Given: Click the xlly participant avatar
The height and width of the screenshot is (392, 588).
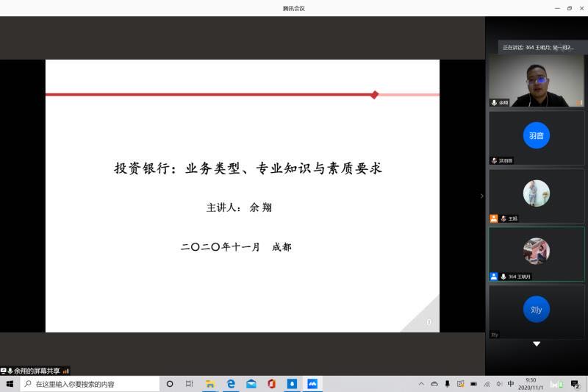Looking at the screenshot, I should point(537,310).
